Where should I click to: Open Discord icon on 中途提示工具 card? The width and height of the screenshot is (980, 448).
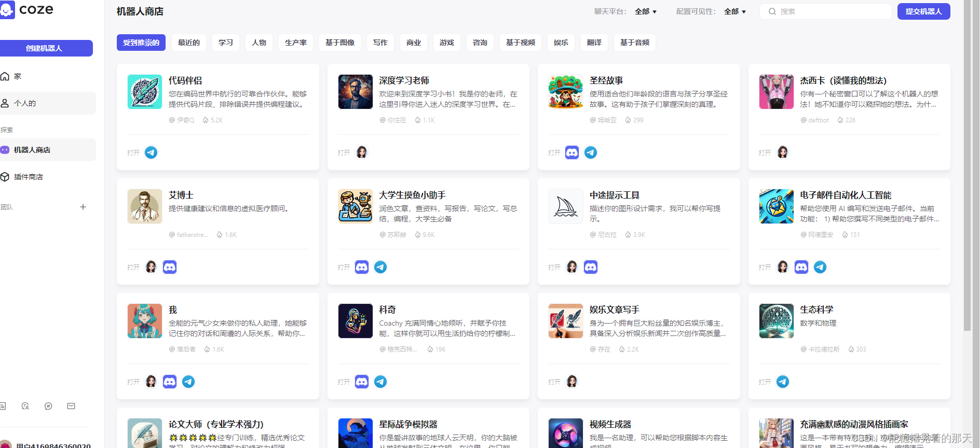(x=591, y=267)
